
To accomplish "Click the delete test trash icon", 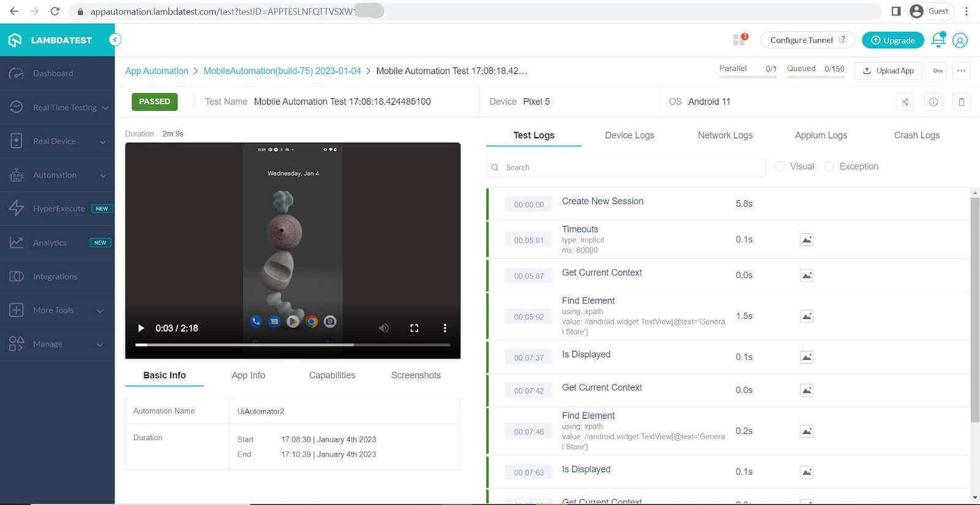I will click(x=961, y=102).
